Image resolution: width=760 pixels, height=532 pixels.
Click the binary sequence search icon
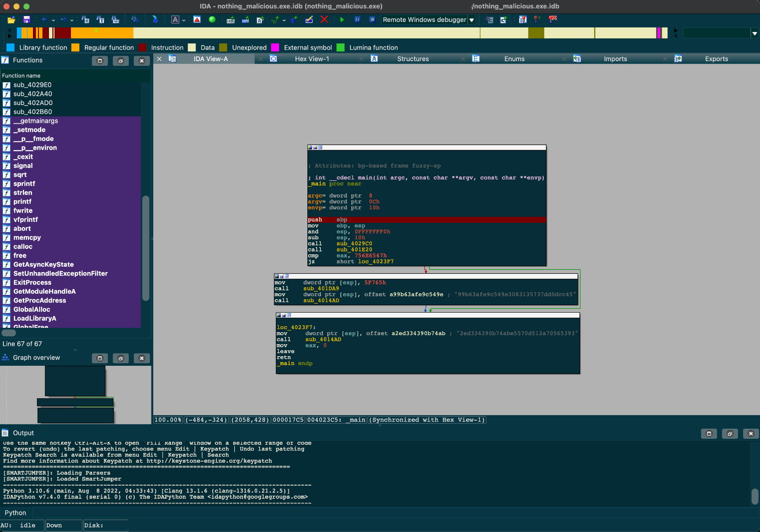pos(115,20)
